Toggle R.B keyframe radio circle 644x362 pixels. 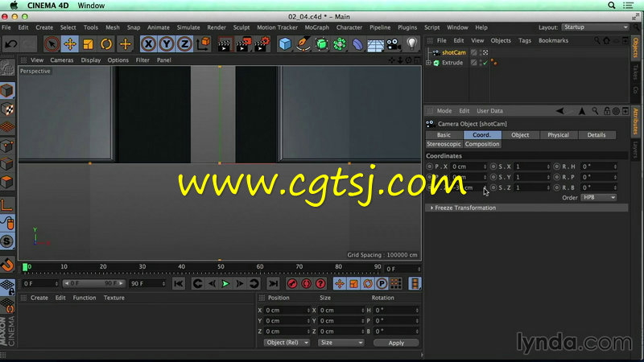557,187
